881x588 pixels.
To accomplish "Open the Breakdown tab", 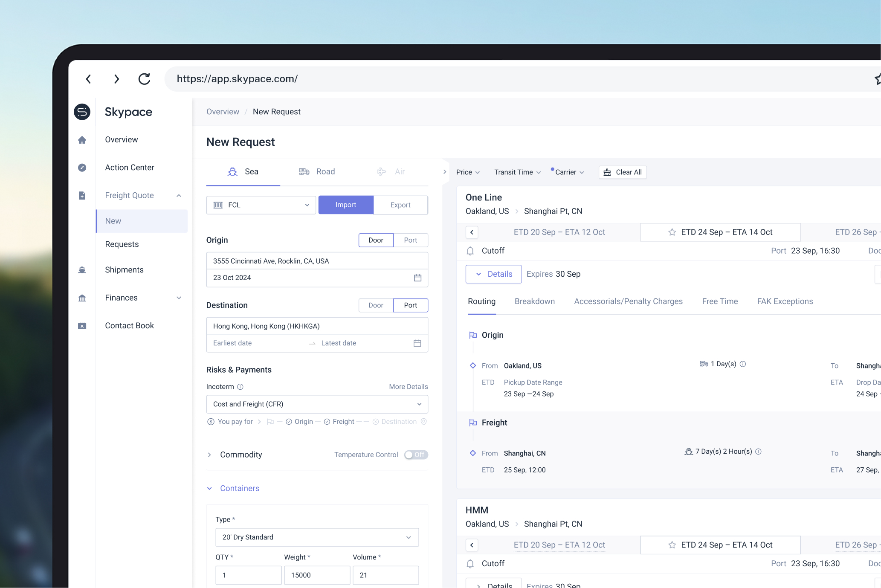I will [x=534, y=301].
